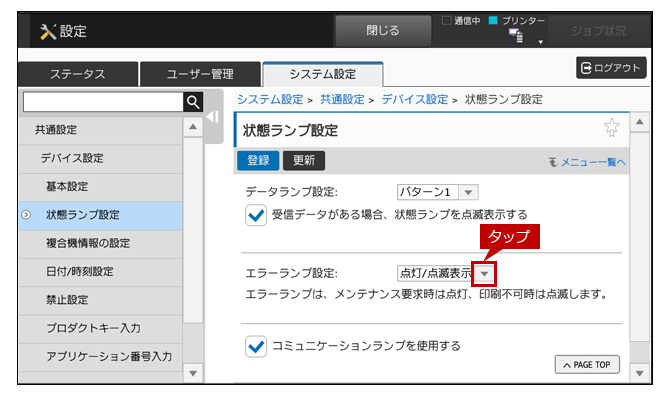
Task: Select システム設定 tab
Action: [323, 74]
